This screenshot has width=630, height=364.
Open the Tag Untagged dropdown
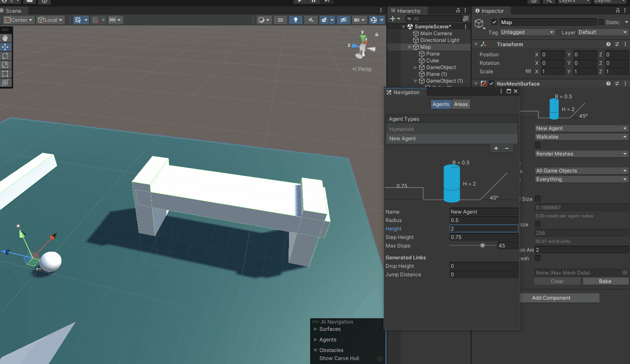pyautogui.click(x=527, y=32)
